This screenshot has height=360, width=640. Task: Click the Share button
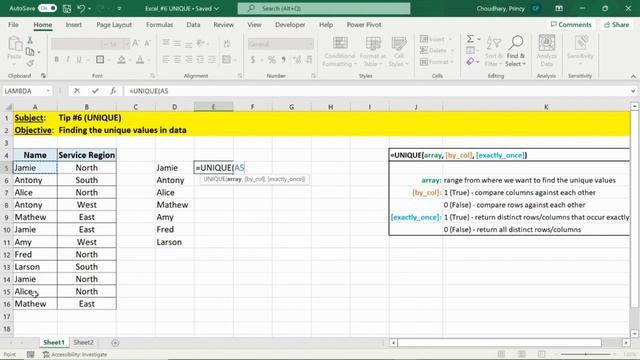point(617,24)
